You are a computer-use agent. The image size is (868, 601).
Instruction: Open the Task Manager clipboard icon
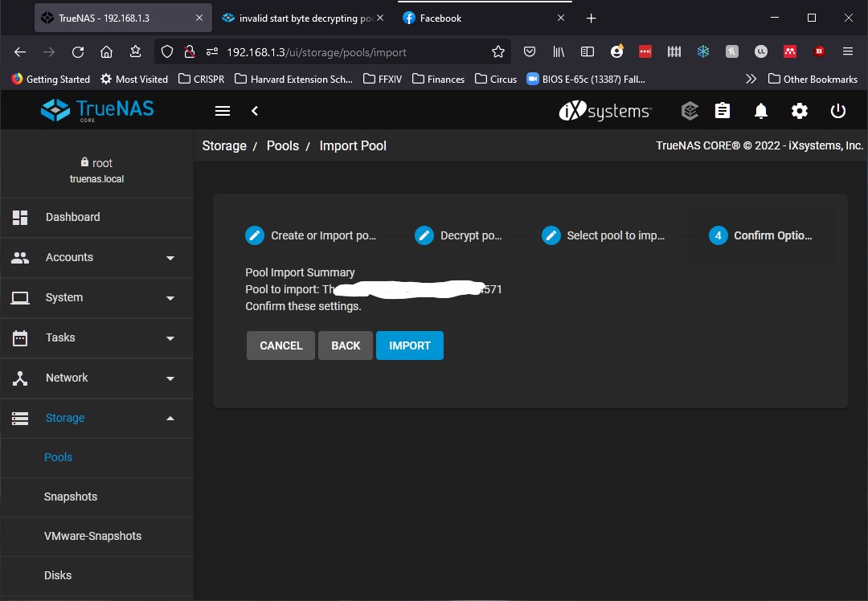click(723, 111)
